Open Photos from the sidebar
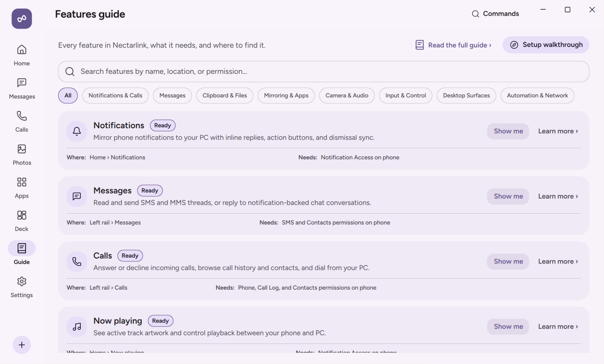The width and height of the screenshot is (604, 364). pyautogui.click(x=22, y=155)
